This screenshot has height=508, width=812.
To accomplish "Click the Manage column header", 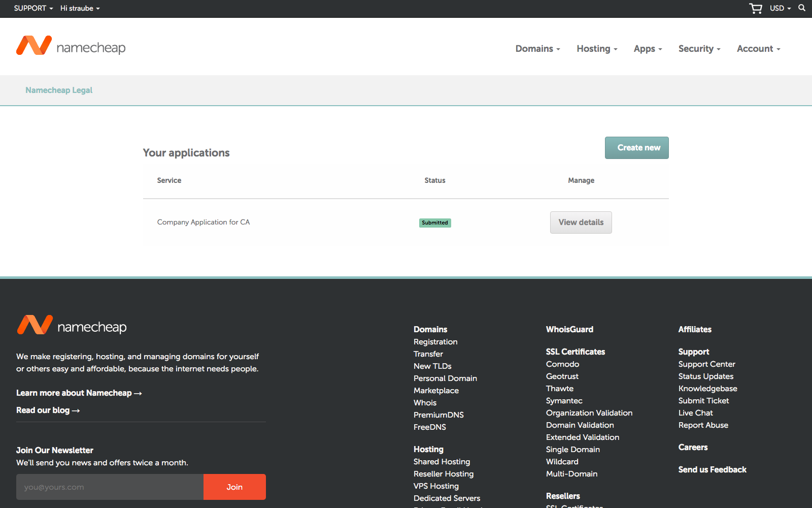I will 581,180.
